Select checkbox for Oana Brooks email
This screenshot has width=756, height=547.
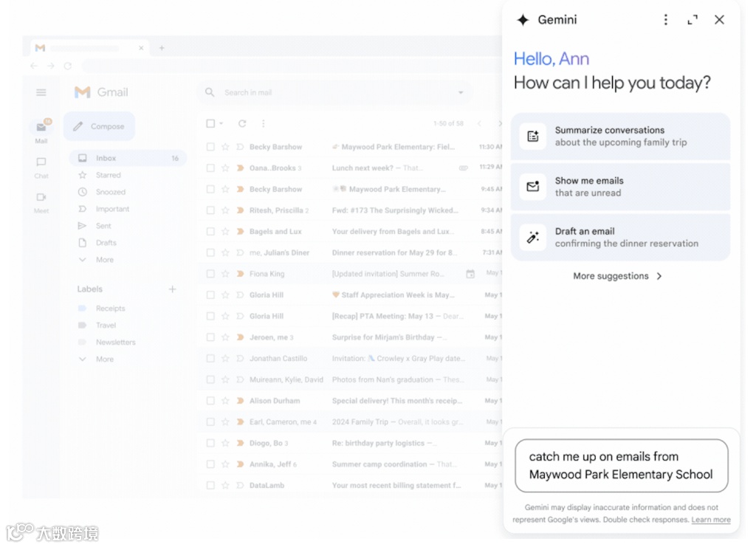[x=210, y=168]
